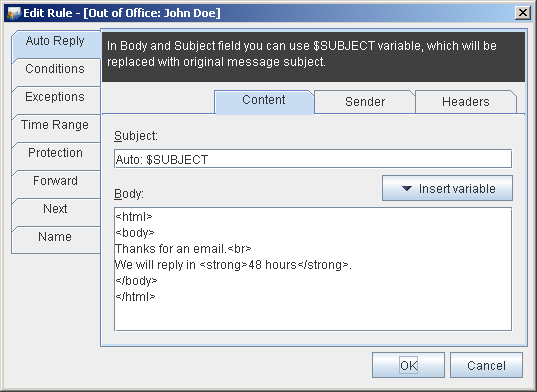This screenshot has height=392, width=537.
Task: Switch to the Content tab
Action: point(264,101)
